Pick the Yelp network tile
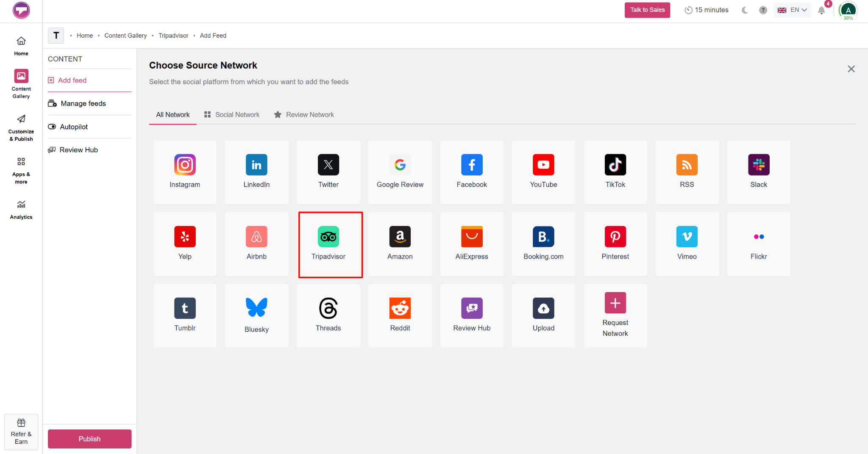Image resolution: width=868 pixels, height=454 pixels. tap(185, 244)
